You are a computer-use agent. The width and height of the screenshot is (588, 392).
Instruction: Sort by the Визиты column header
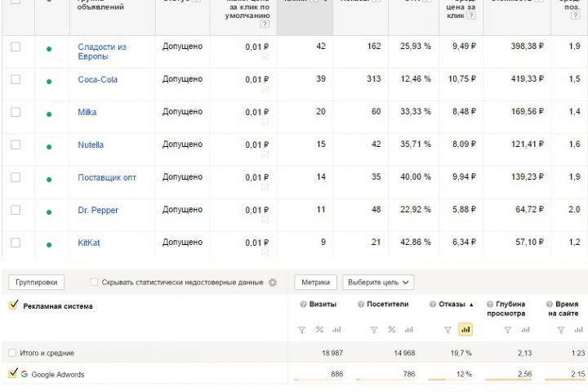323,305
